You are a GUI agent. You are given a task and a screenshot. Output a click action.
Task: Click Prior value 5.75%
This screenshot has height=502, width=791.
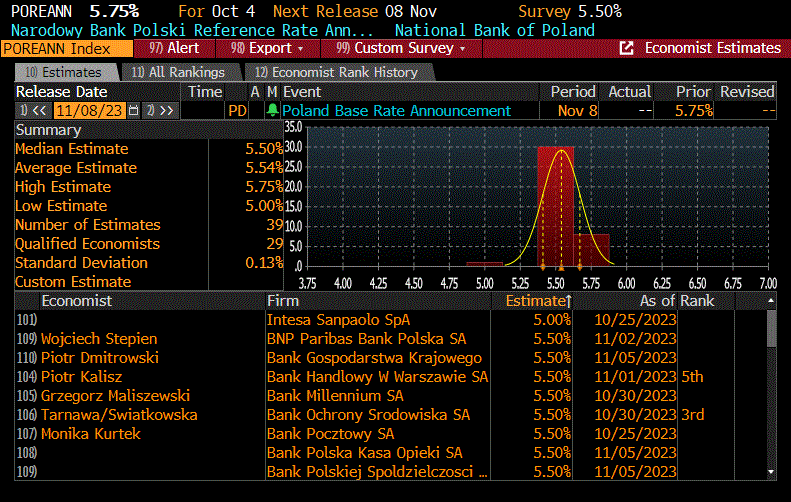[x=694, y=110]
